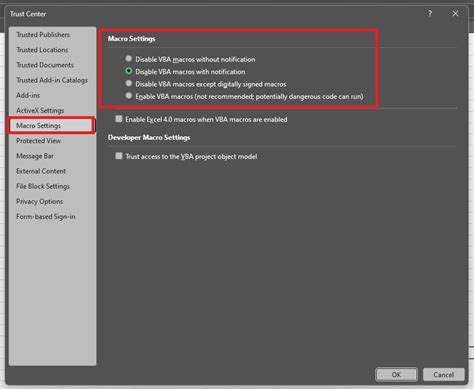Screen dimensions: 474x389
Task: Open Protected View settings
Action: coord(38,141)
